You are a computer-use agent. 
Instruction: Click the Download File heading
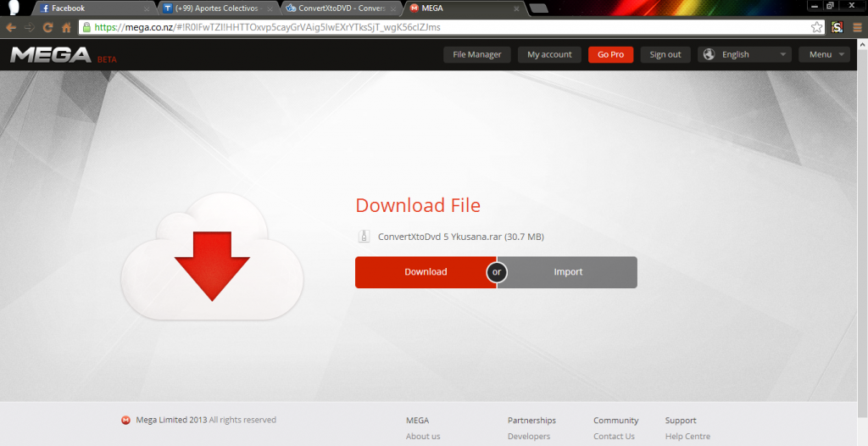point(418,205)
